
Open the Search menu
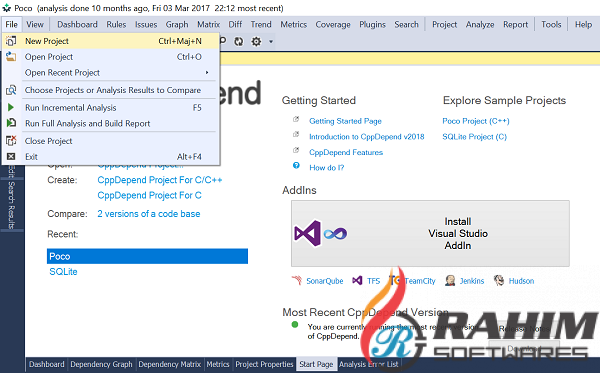tap(406, 24)
